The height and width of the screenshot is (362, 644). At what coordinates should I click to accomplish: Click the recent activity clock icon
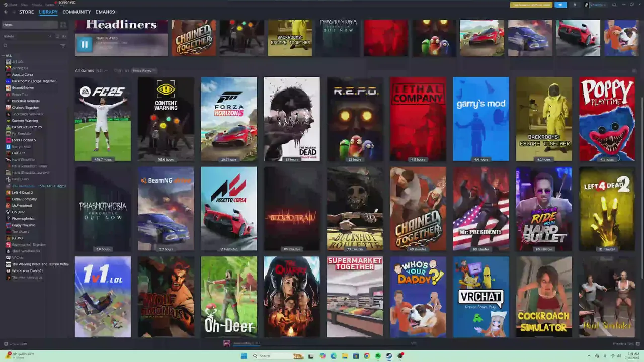click(x=57, y=36)
